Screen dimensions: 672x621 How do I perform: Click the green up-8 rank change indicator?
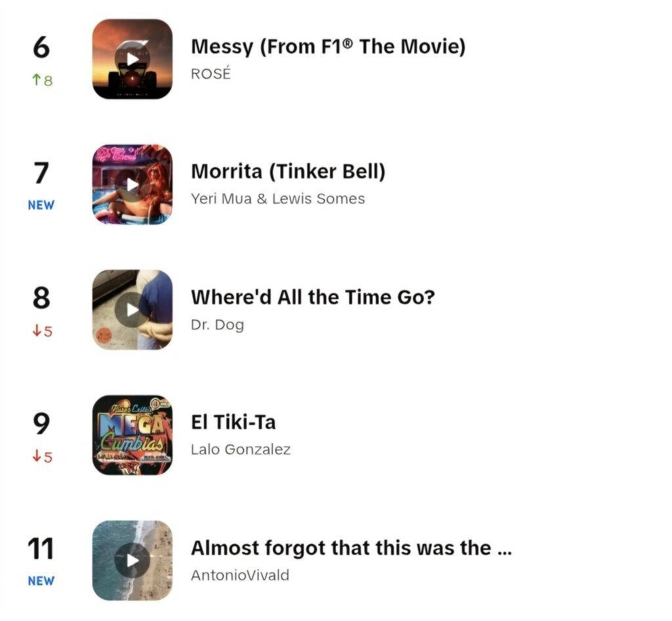(42, 80)
